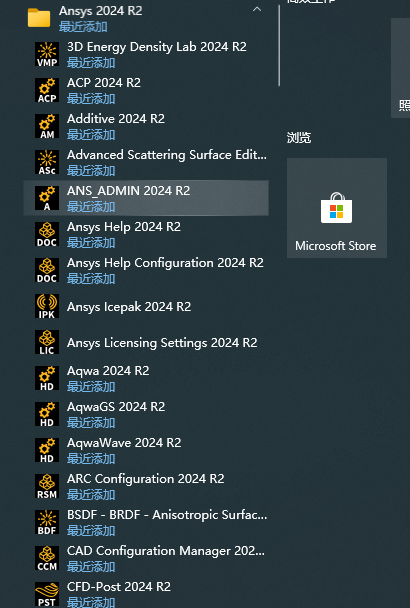Select the BSDF - BRDF - Anisotropic Surfac... text
Image resolution: width=410 pixels, height=608 pixels.
click(x=167, y=515)
